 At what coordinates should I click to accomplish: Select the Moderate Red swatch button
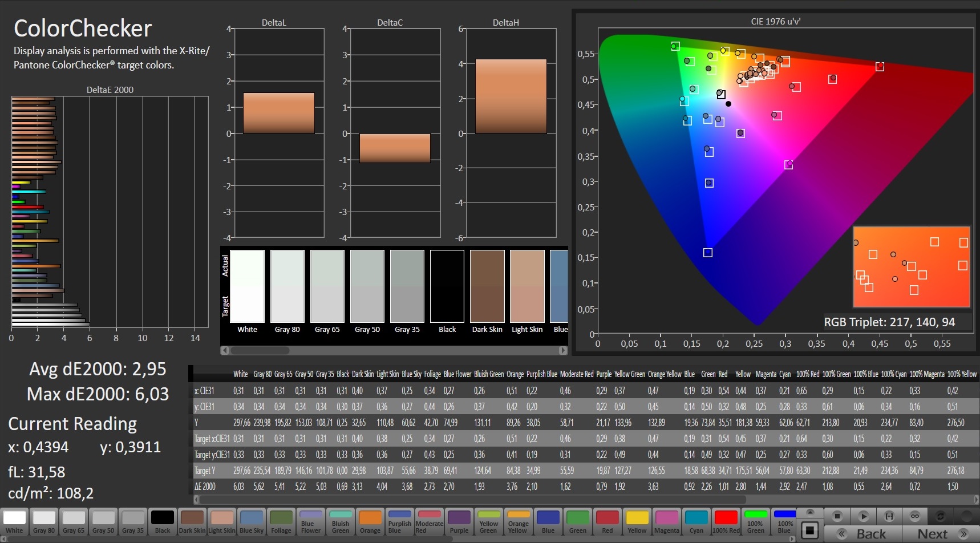click(x=430, y=522)
